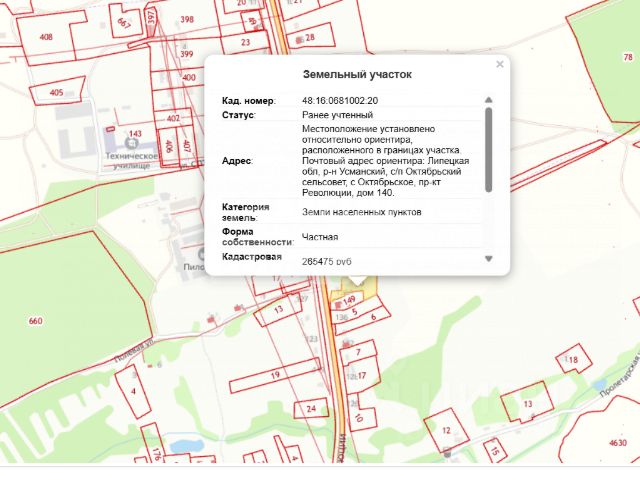Click ownership value Частная
This screenshot has height=480, width=640.
click(320, 237)
